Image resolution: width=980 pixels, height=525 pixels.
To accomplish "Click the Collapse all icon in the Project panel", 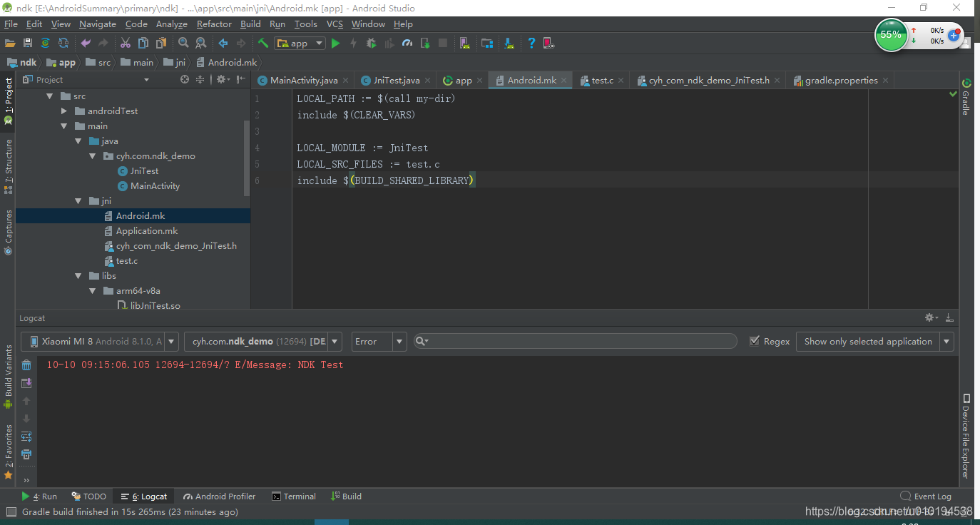I will pos(200,79).
